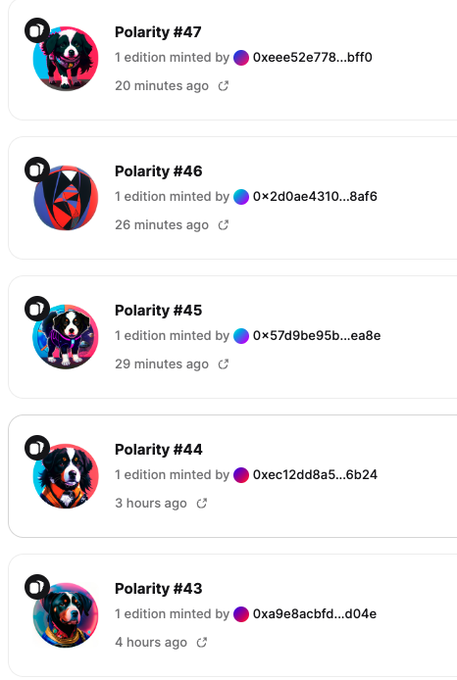View the Polarity #45 dog thumbnail
Screen dimensions: 457x680
coord(66,337)
